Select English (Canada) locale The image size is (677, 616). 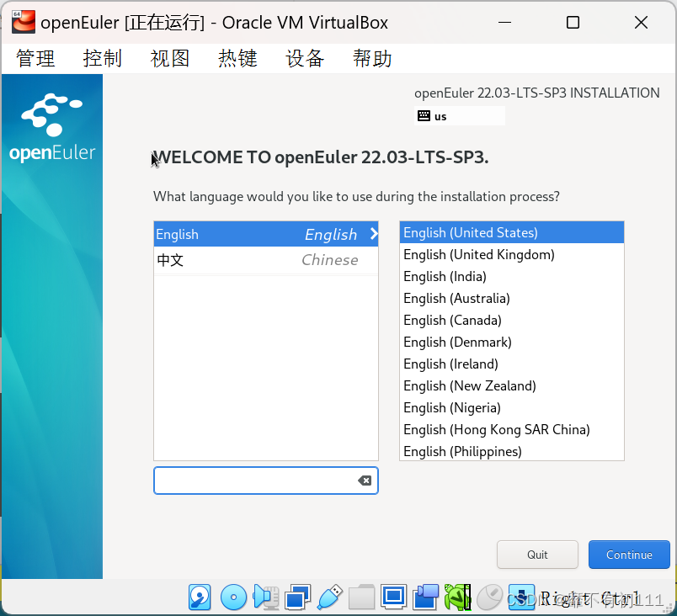pos(512,320)
